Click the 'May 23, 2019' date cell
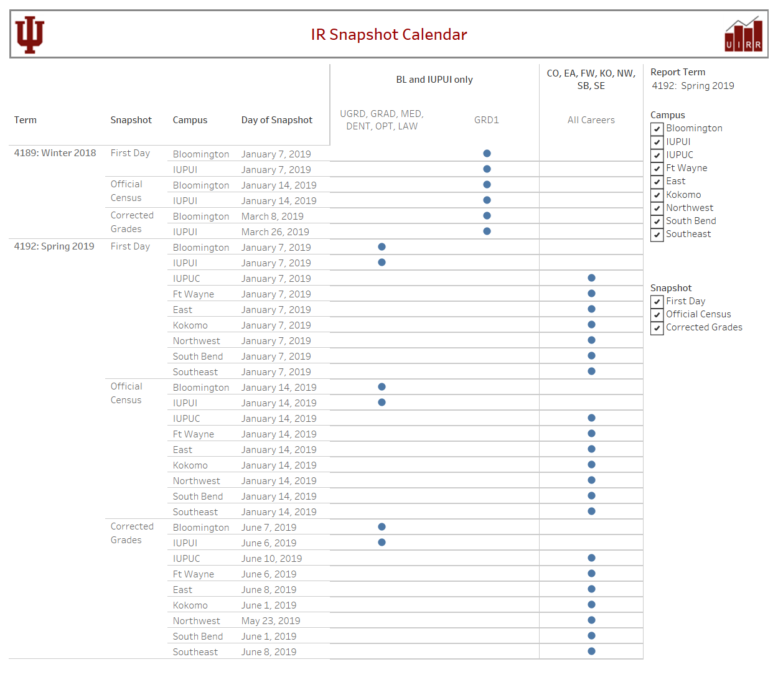Image resolution: width=778 pixels, height=700 pixels. [x=271, y=621]
